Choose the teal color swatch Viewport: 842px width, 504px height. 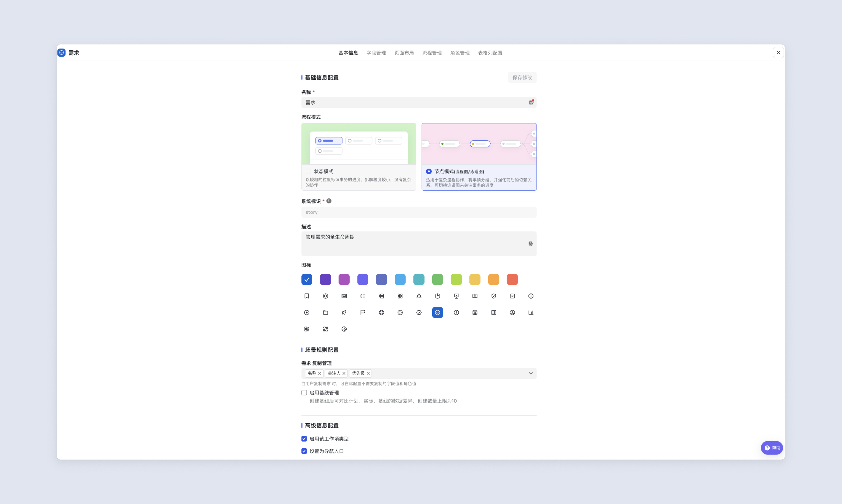pos(419,279)
